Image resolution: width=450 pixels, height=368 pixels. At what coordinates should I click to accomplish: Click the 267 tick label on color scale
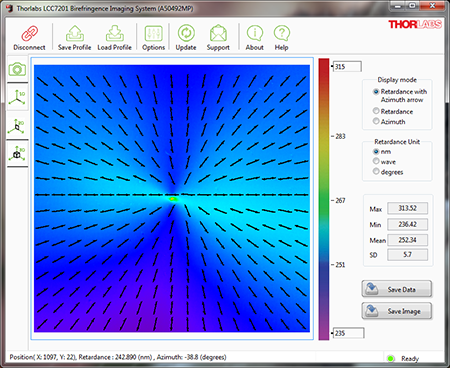[x=340, y=200]
